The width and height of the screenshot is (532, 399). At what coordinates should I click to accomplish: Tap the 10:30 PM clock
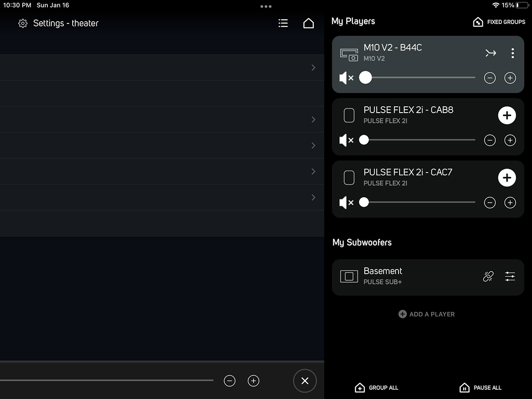(x=17, y=5)
